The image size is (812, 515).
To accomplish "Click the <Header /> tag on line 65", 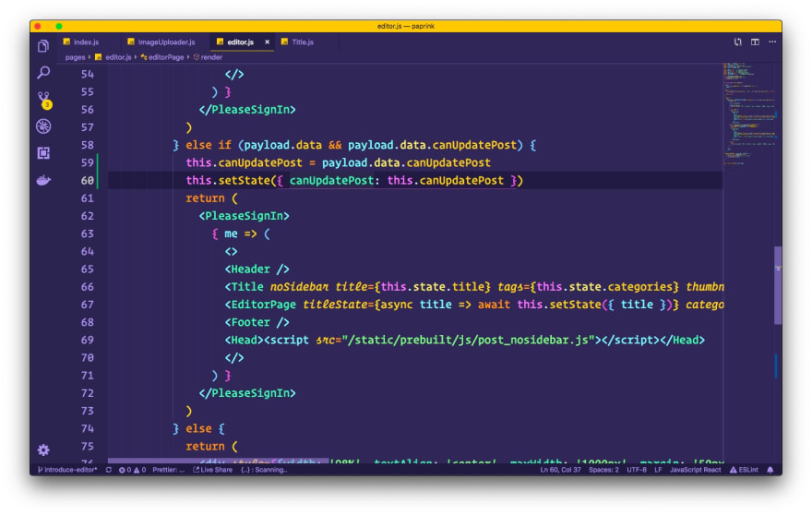I will [x=257, y=269].
